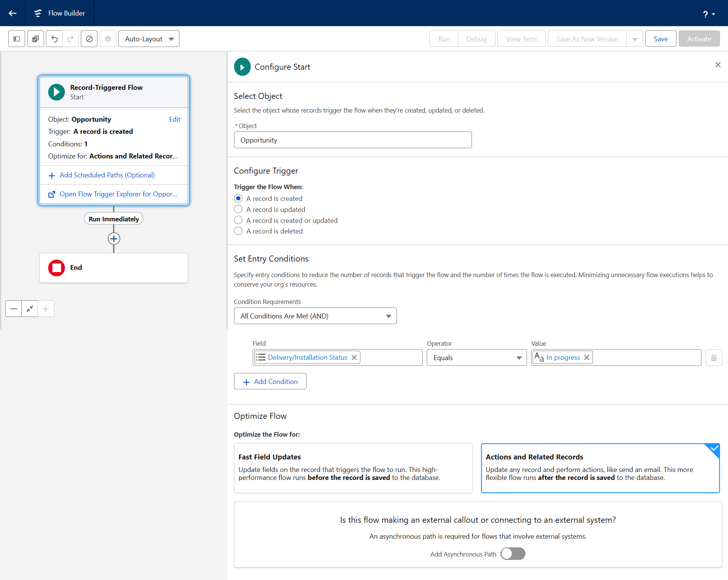Remove the 'In progress' value pill
This screenshot has width=728, height=580.
(586, 357)
